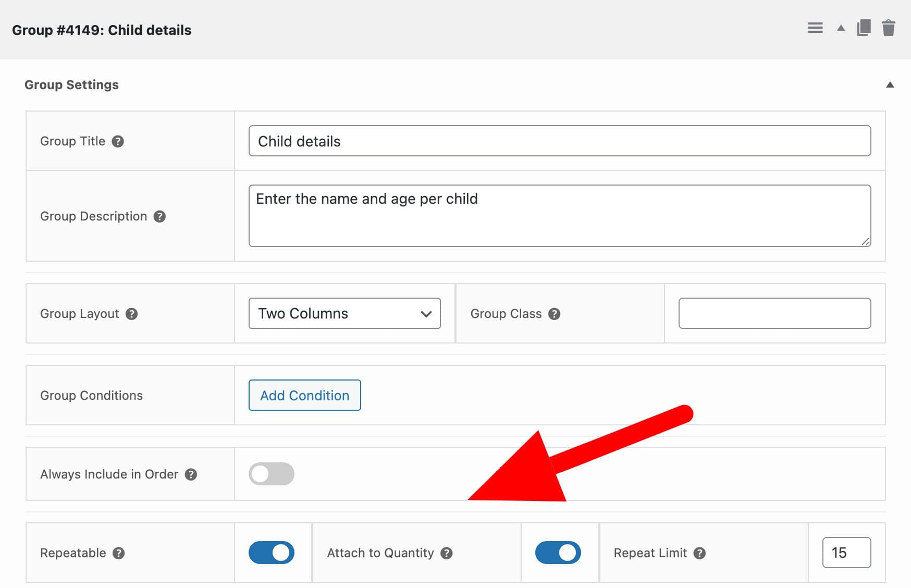Click the Add Condition button

tap(304, 395)
